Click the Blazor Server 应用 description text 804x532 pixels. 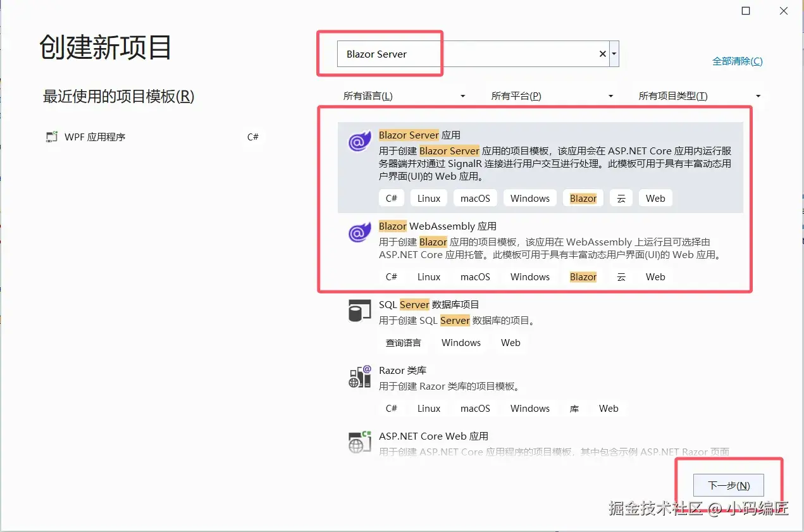[x=555, y=164]
